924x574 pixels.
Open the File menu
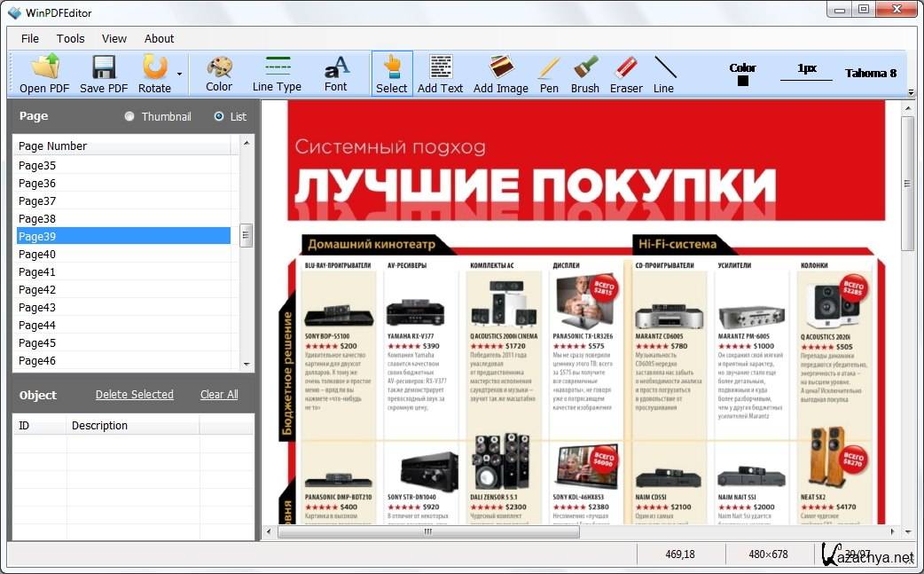(30, 38)
